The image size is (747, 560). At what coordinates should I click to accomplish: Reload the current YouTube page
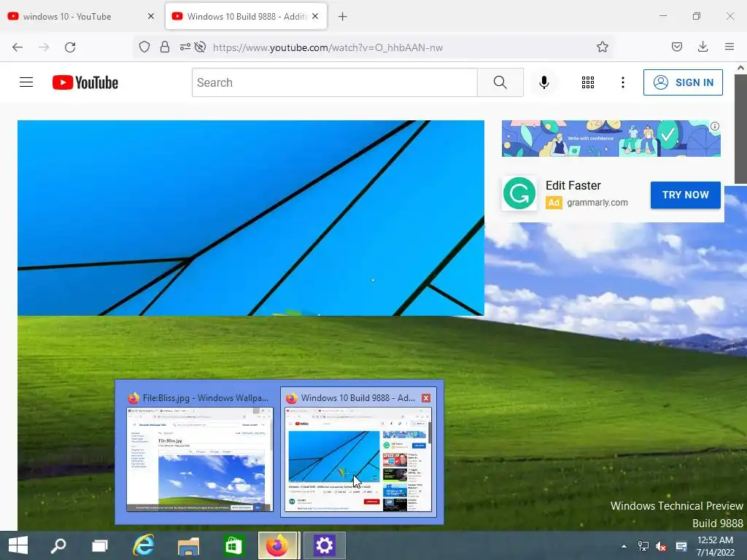click(x=70, y=47)
